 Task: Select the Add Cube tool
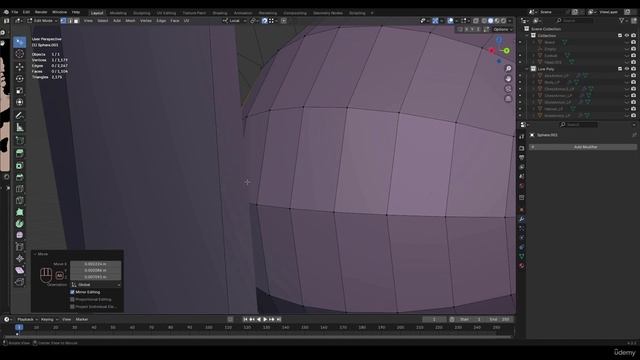point(19,140)
